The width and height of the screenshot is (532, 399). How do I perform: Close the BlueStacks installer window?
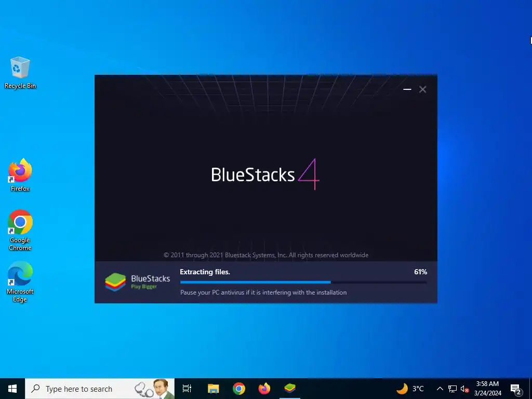pyautogui.click(x=422, y=89)
